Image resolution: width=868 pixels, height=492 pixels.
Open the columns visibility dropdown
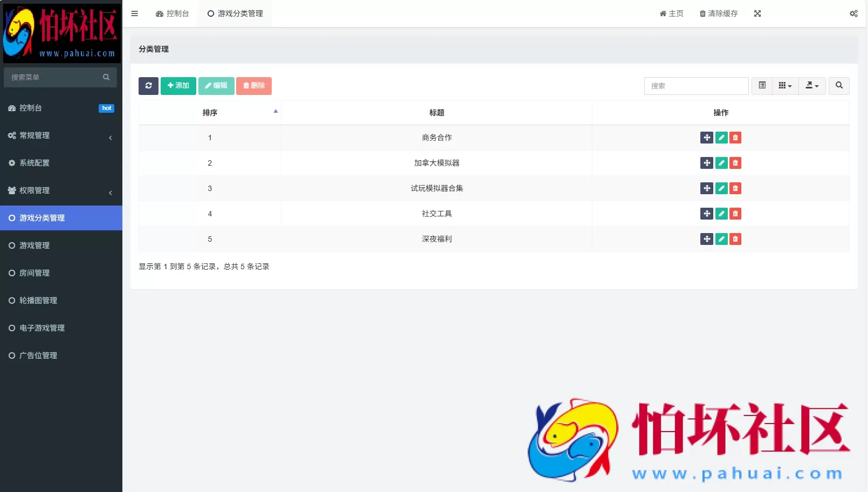tap(785, 86)
